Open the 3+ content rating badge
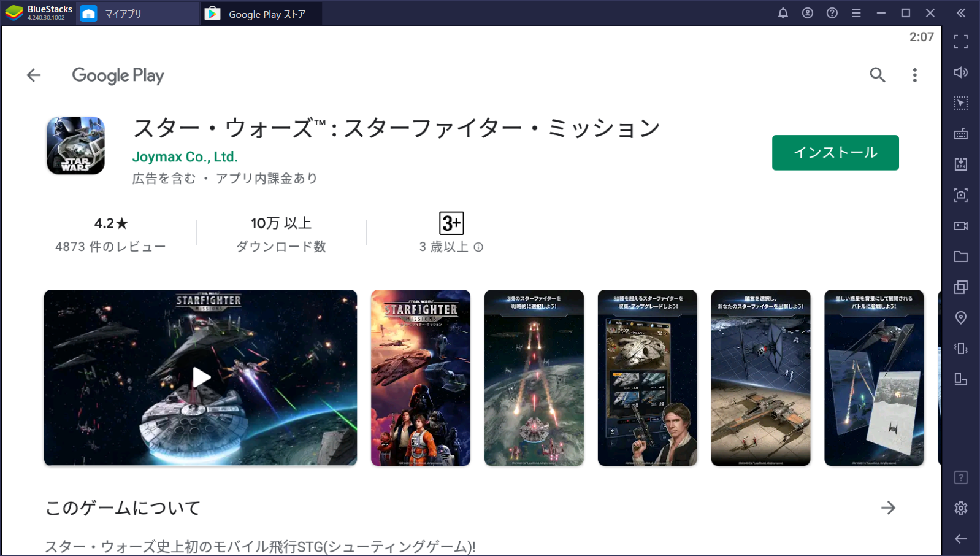980x556 pixels. coord(451,223)
